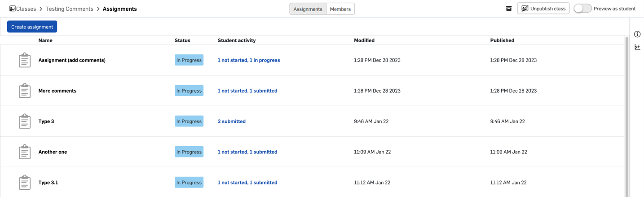This screenshot has height=197, width=644.
Task: Switch to the Members tab
Action: click(x=340, y=9)
